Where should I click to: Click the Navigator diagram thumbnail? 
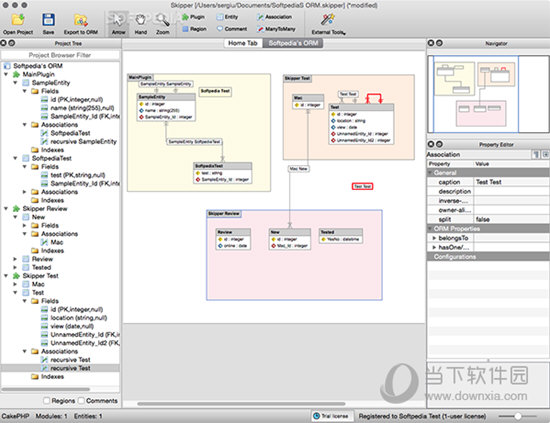point(488,94)
